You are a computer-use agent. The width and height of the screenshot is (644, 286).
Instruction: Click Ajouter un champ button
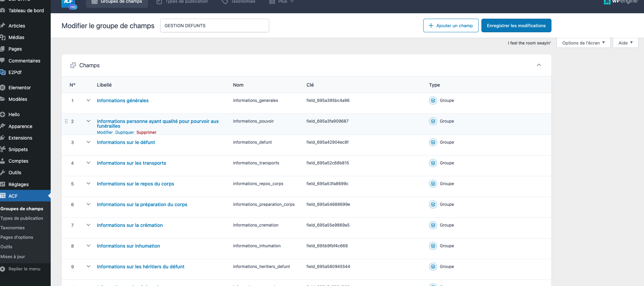click(450, 25)
